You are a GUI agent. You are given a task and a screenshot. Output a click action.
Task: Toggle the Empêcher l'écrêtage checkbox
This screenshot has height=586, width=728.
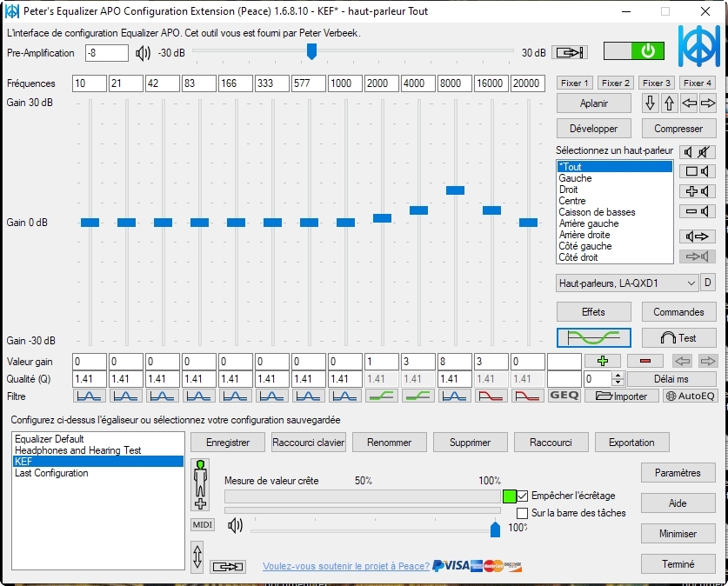tap(523, 496)
